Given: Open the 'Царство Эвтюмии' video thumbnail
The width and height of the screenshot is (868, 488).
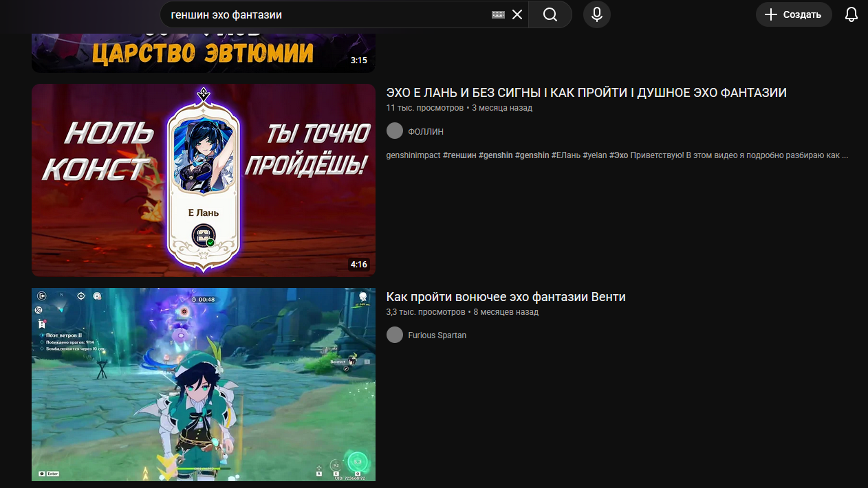Looking at the screenshot, I should (204, 53).
